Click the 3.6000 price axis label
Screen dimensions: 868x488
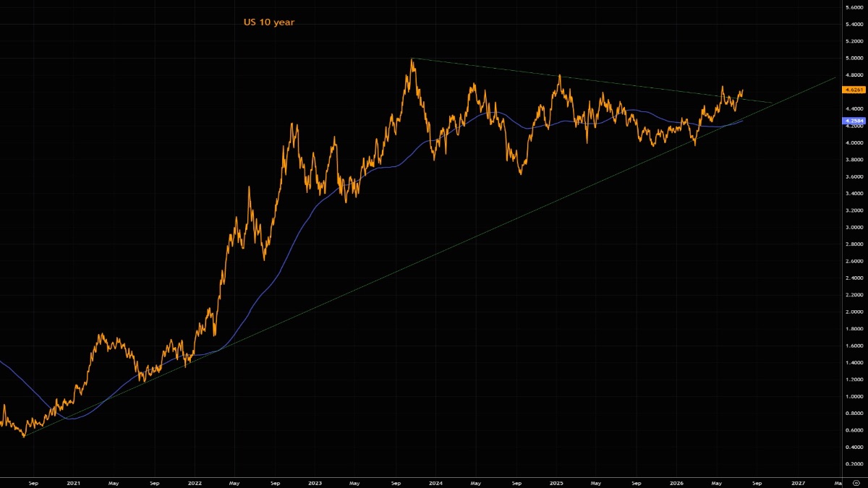coord(853,176)
